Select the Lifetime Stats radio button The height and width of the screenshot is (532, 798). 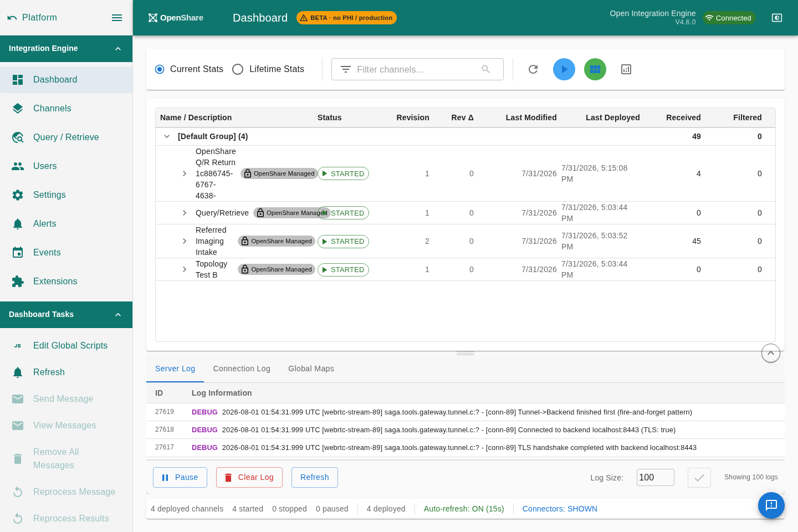pos(238,69)
